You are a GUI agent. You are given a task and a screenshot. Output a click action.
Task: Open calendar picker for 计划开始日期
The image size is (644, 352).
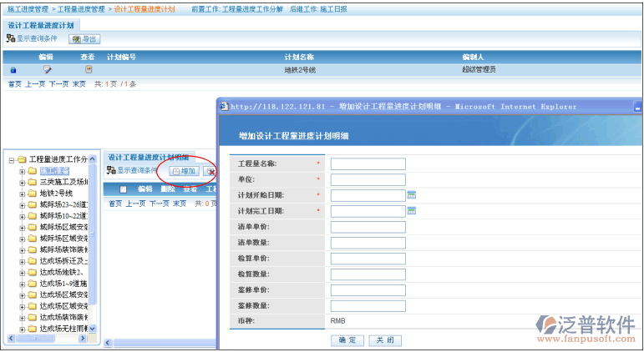pyautogui.click(x=411, y=194)
